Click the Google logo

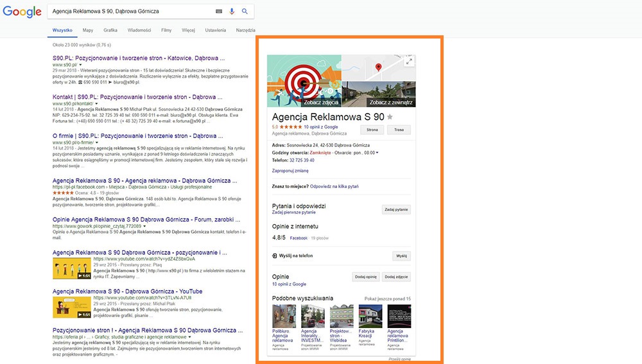point(22,12)
